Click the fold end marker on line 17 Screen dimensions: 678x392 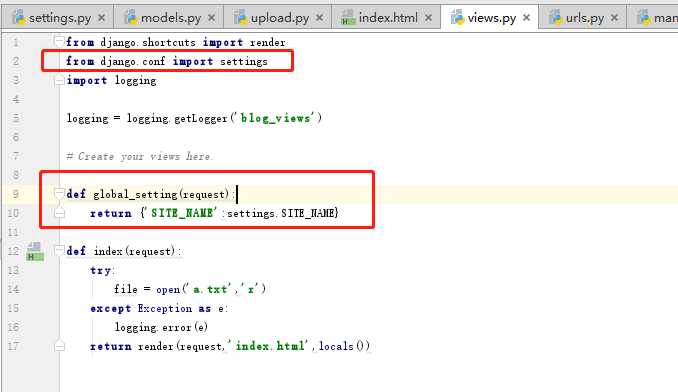[60, 346]
